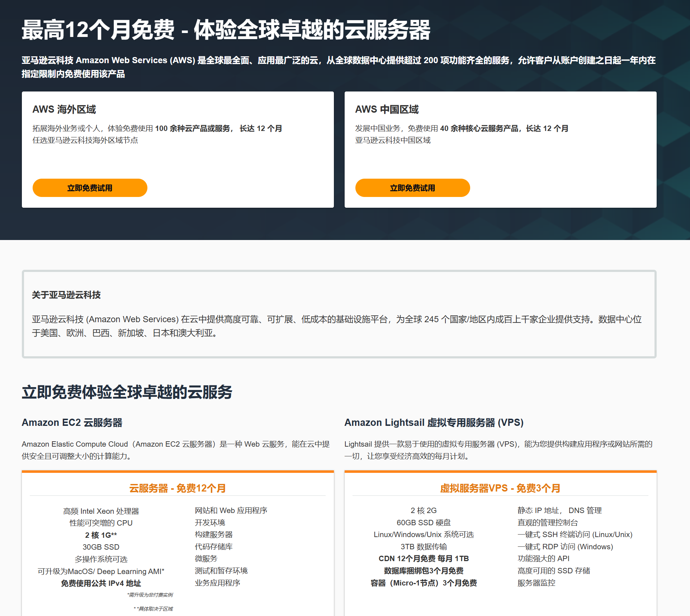Click the 一键式 SSH 终端访问 feature item
Screen dimensions: 690x616
[575, 535]
